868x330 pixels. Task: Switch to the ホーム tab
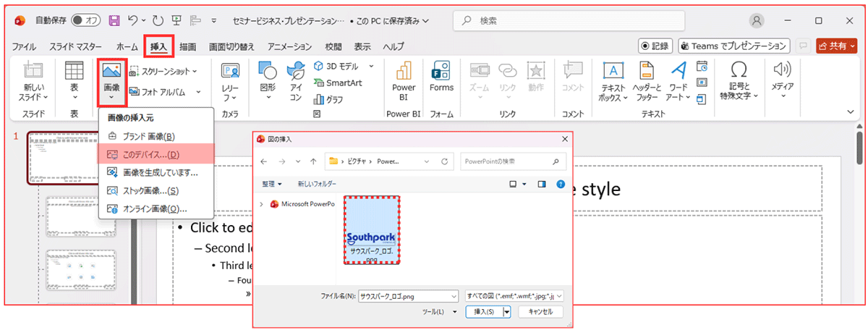click(127, 46)
